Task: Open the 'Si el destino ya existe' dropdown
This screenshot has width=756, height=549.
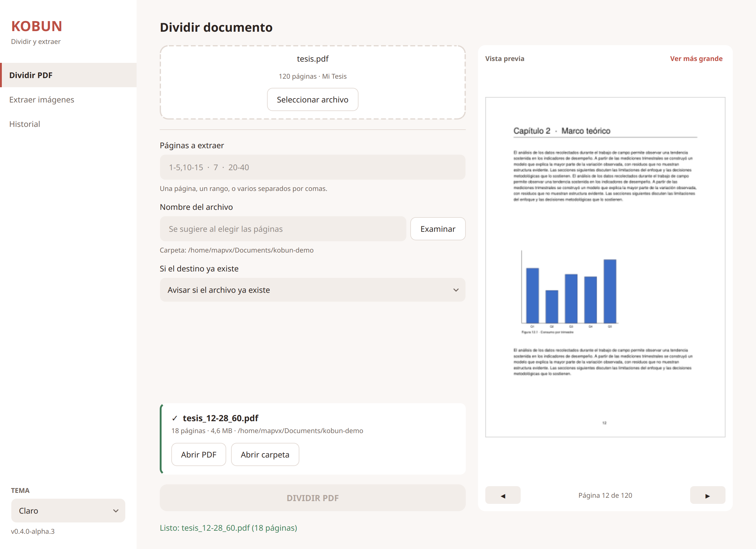Action: pos(312,290)
